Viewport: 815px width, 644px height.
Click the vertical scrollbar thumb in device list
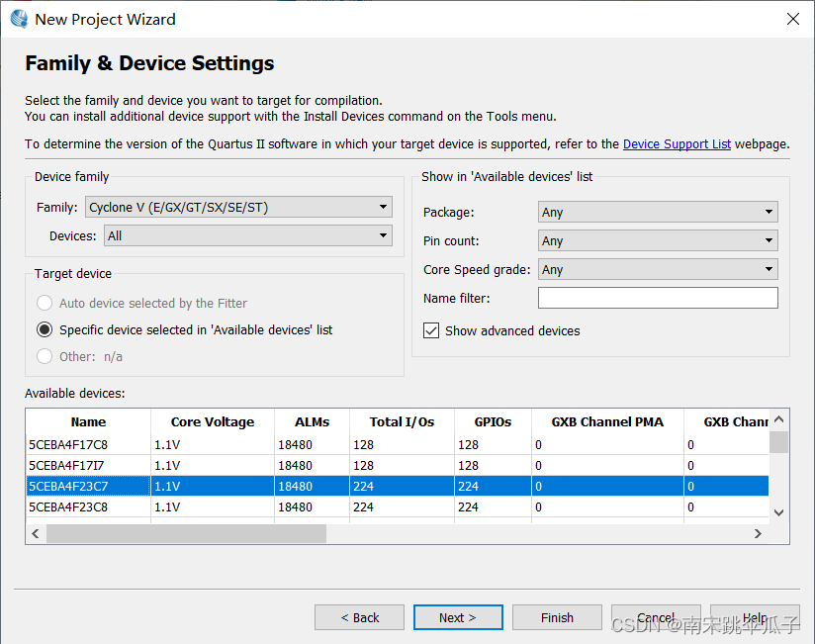point(778,442)
